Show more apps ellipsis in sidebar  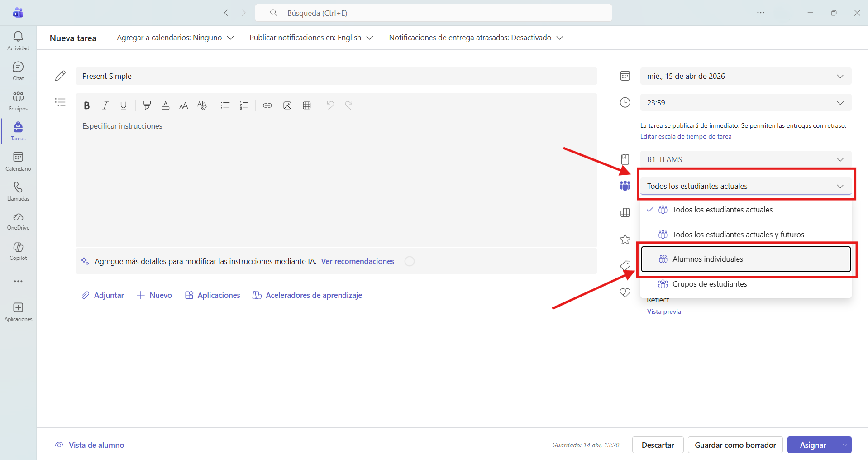coord(18,281)
